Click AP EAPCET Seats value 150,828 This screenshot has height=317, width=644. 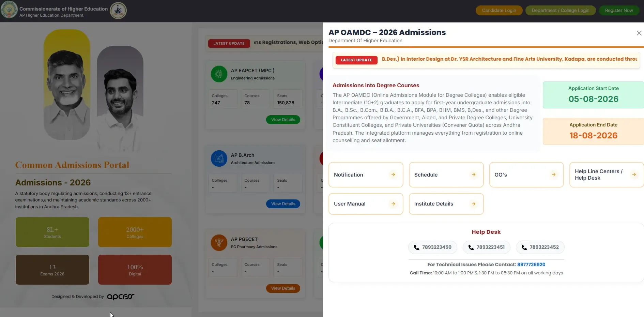pos(286,103)
